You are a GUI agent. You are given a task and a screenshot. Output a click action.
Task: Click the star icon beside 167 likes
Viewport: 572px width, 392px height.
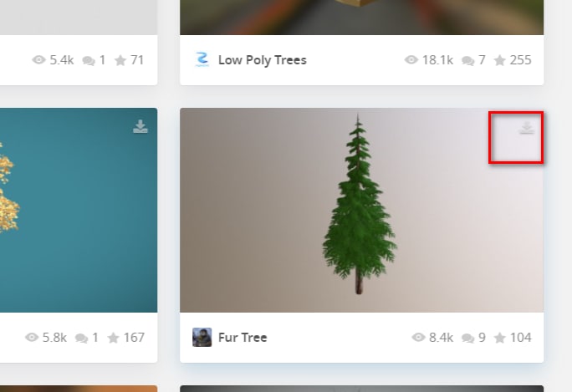tap(113, 338)
